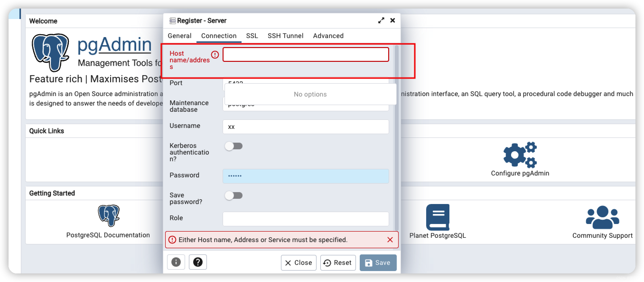Viewport: 644px width, 282px height.
Task: Click the Reset button
Action: click(338, 263)
